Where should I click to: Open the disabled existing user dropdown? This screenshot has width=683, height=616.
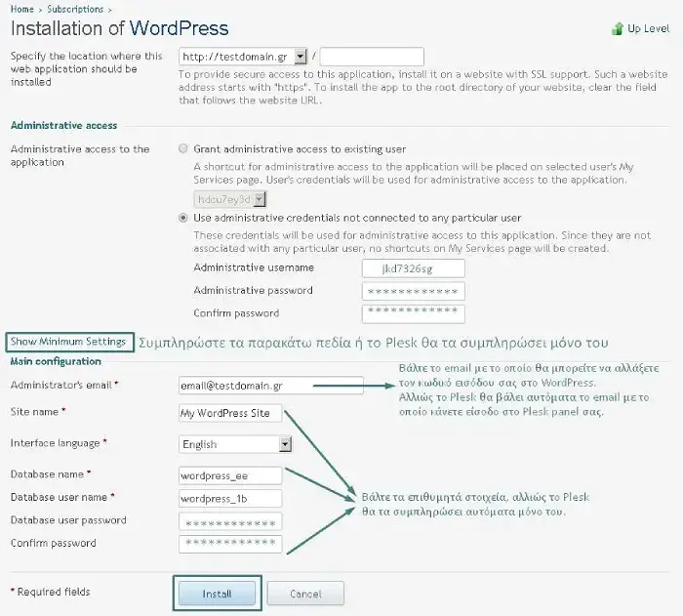[229, 199]
